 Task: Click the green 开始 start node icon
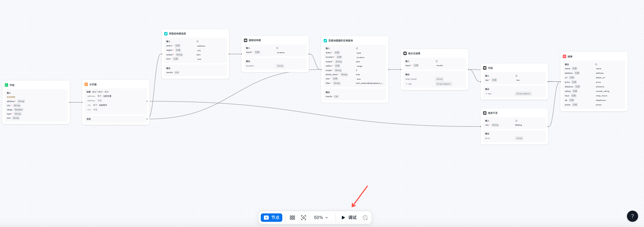click(6, 85)
